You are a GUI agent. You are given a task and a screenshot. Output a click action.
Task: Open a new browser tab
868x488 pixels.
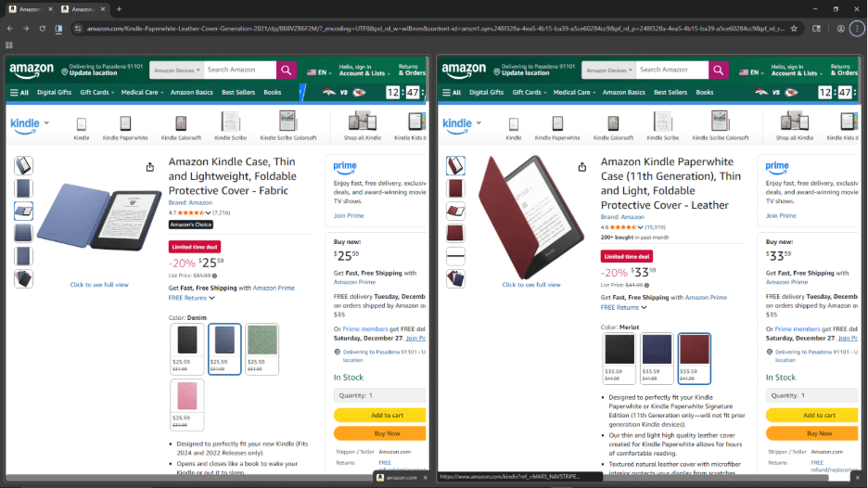[119, 9]
